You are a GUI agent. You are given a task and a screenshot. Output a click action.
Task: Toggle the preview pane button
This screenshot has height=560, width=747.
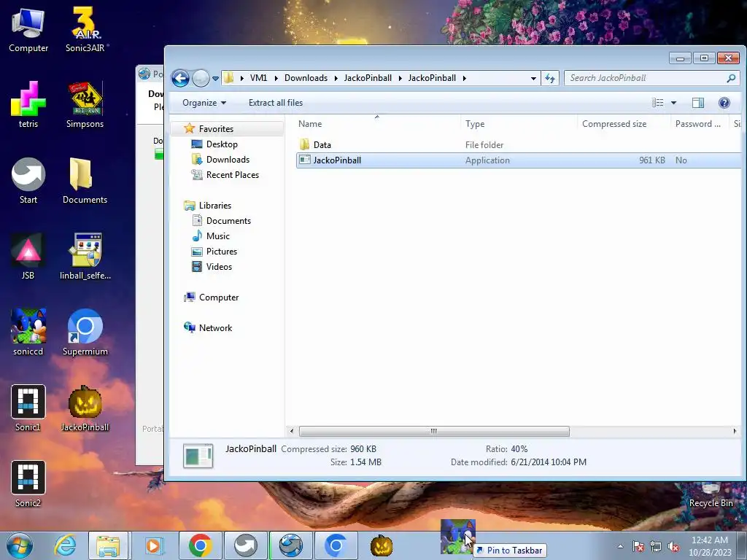pos(698,103)
